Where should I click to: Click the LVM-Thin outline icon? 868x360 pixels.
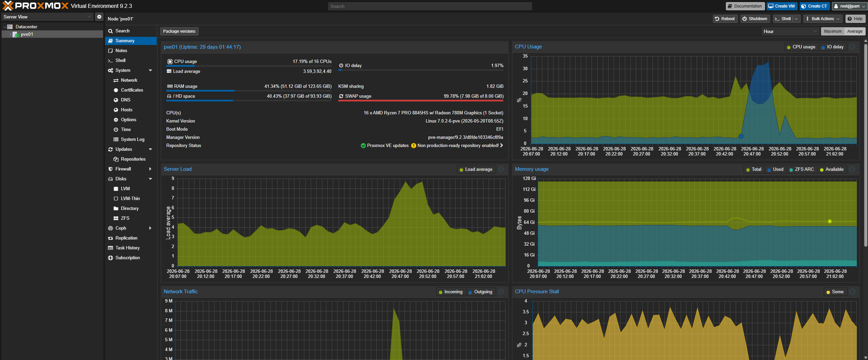tap(116, 199)
